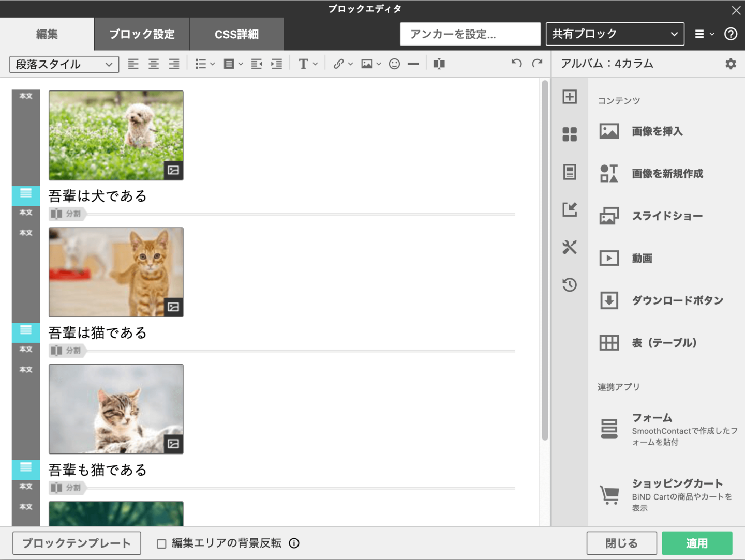Insert a column split marker
The height and width of the screenshot is (560, 745).
coord(439,64)
